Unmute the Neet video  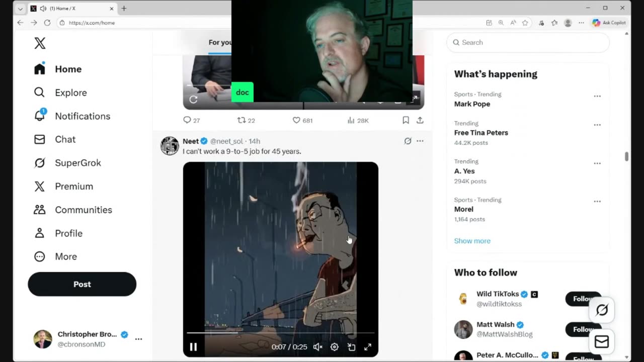click(317, 347)
